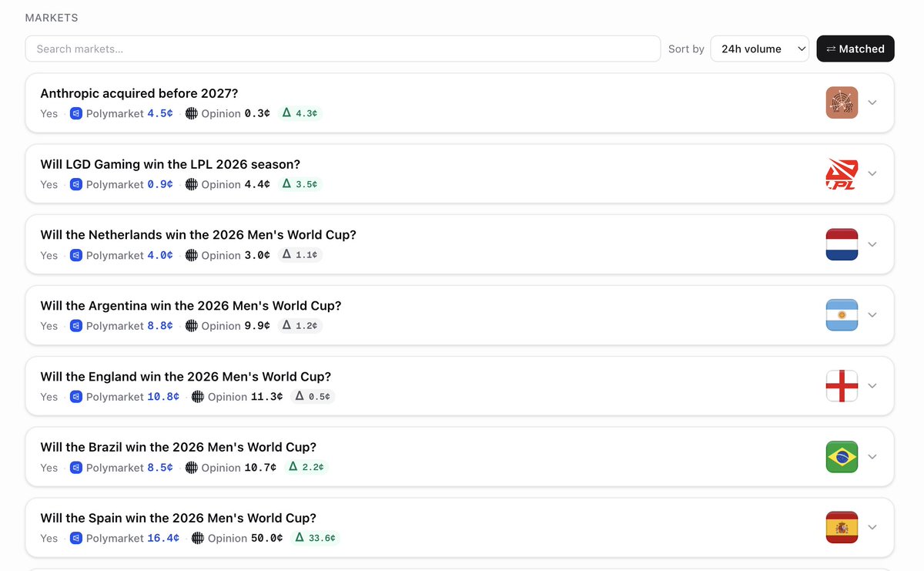Click Opinion icon in Spain row
This screenshot has height=571, width=924.
pos(198,539)
